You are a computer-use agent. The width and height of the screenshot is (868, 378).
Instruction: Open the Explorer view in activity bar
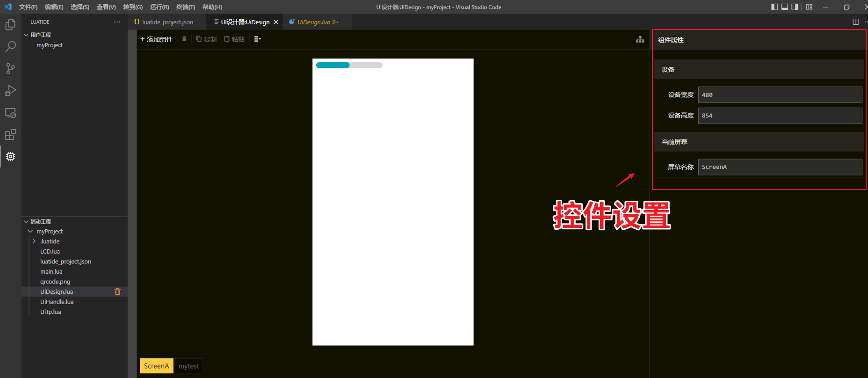(10, 24)
